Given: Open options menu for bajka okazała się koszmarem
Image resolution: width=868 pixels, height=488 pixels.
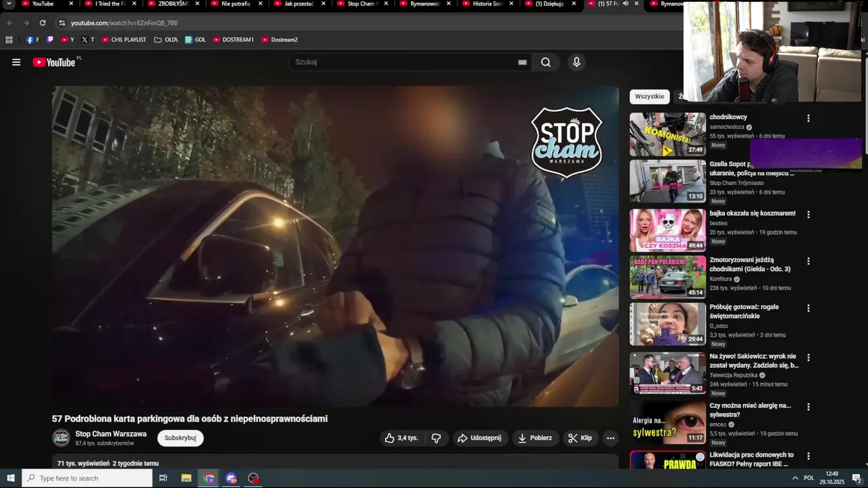Looking at the screenshot, I should click(x=808, y=214).
